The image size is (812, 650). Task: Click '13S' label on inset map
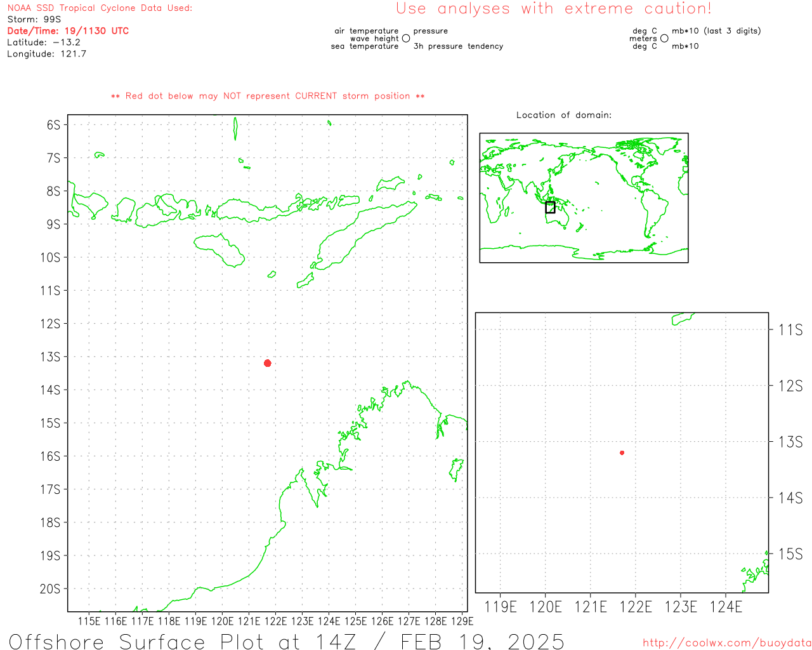790,442
